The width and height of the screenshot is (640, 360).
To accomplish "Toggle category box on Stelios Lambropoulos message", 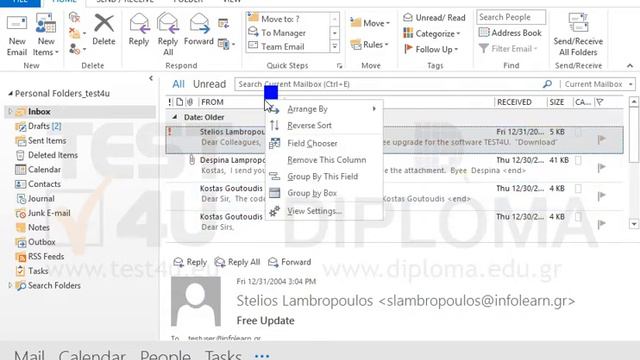I will pyautogui.click(x=578, y=132).
